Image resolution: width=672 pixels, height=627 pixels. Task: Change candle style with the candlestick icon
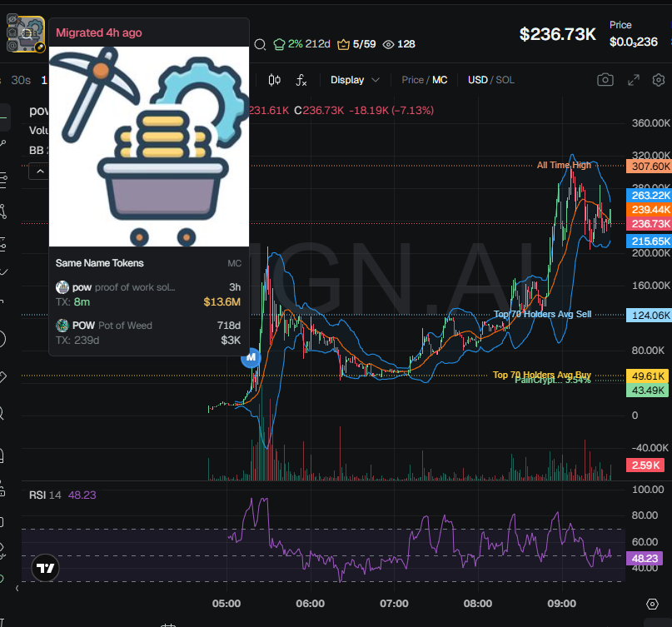click(275, 79)
